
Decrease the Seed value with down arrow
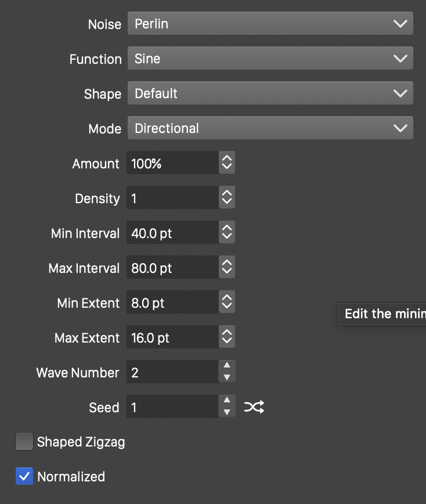click(227, 413)
